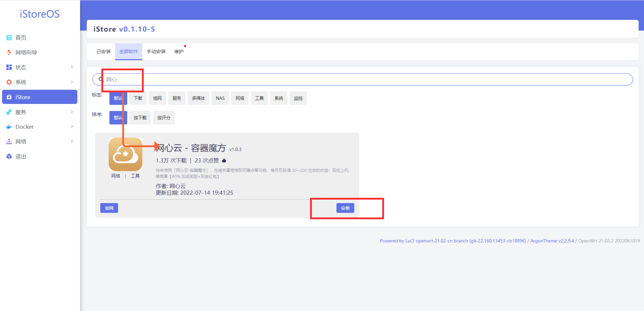Click the 作者: 网心云 author text
The height and width of the screenshot is (311, 644).
pos(171,186)
